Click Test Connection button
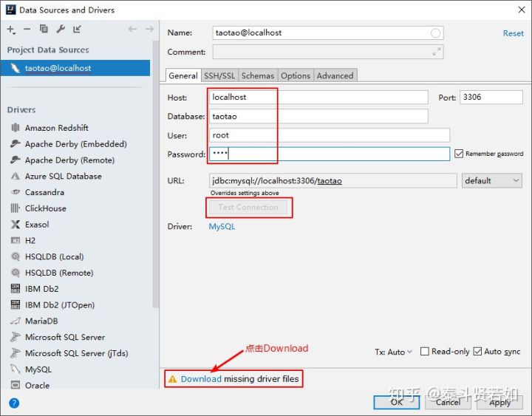This screenshot has height=416, width=532. 248,208
